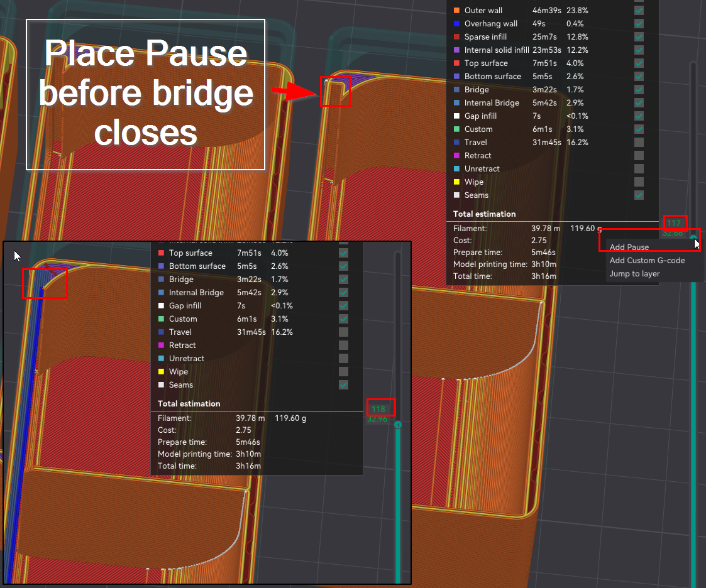706x588 pixels.
Task: Uncheck Custom checkbox in main legend
Action: pos(639,129)
